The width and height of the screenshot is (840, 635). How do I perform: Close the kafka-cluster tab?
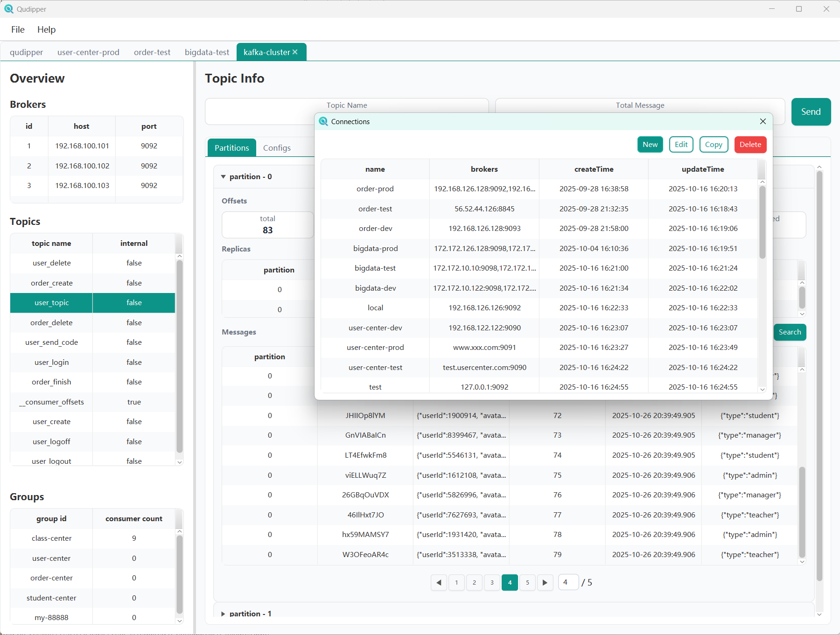tap(295, 52)
